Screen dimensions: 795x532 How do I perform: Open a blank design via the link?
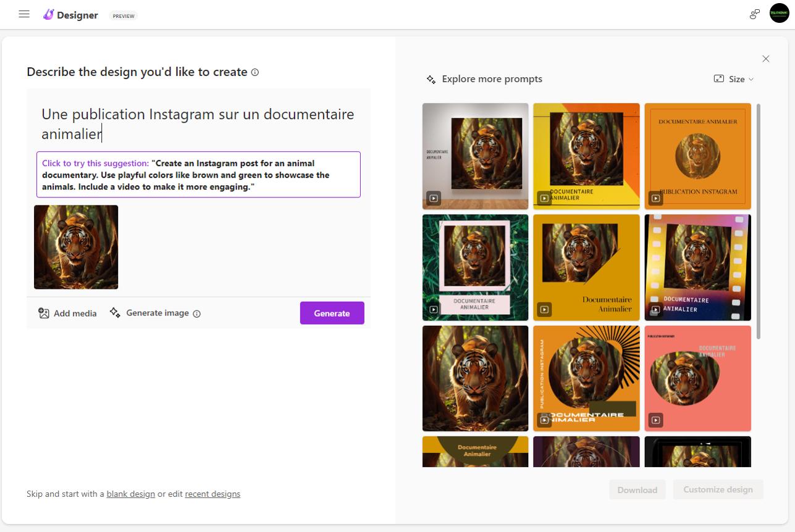pos(130,494)
